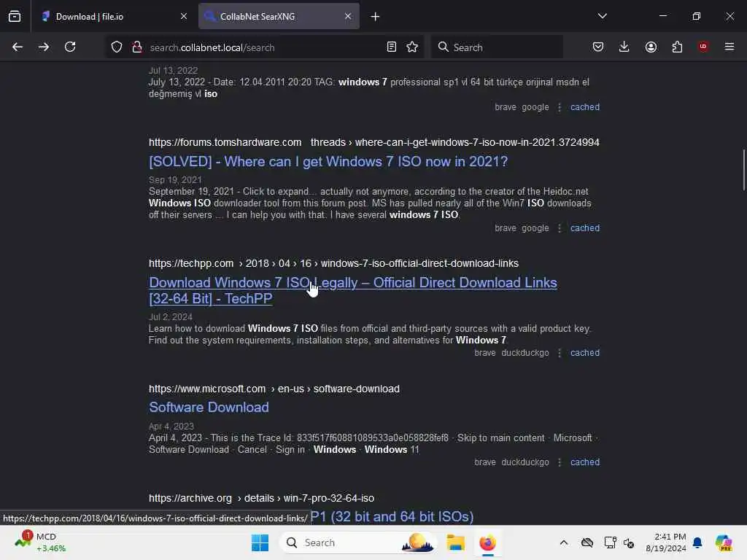Switch to Download | file.io tab
The width and height of the screenshot is (747, 560).
[x=115, y=16]
